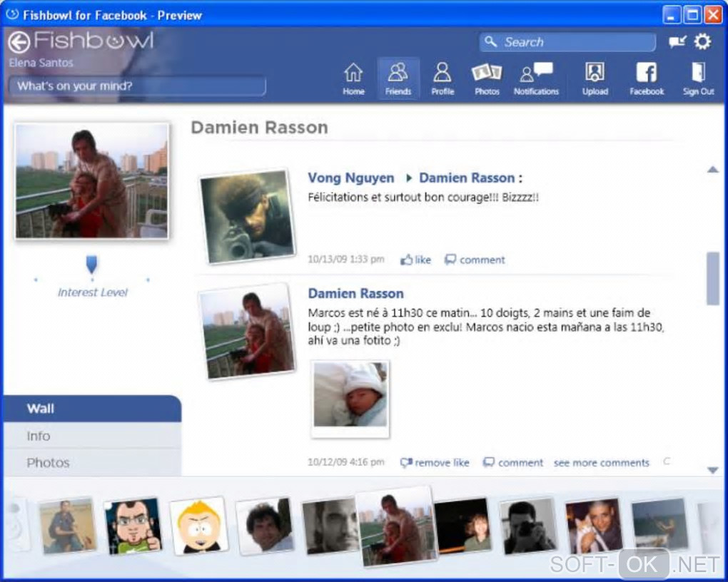
Task: Click the Elena Santos username
Action: [41, 63]
